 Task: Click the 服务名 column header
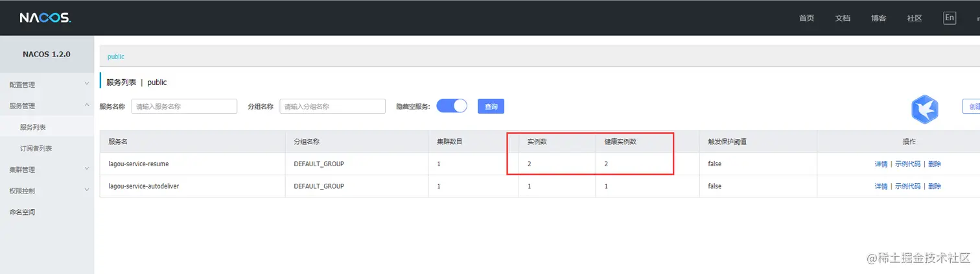tap(119, 142)
